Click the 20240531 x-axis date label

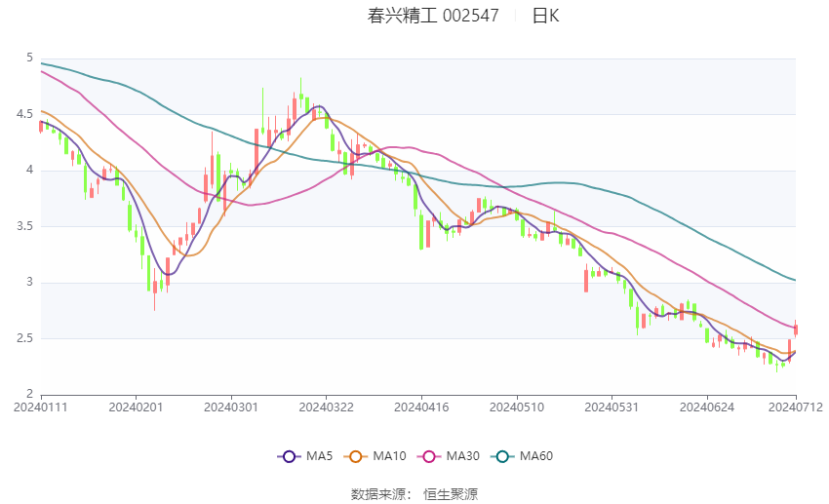612,407
